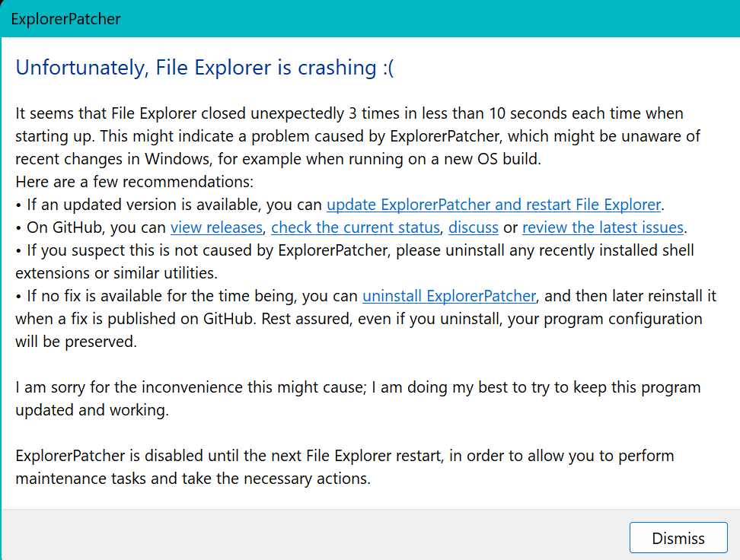
Task: Click the ExplorerPatcher title bar
Action: (x=370, y=19)
